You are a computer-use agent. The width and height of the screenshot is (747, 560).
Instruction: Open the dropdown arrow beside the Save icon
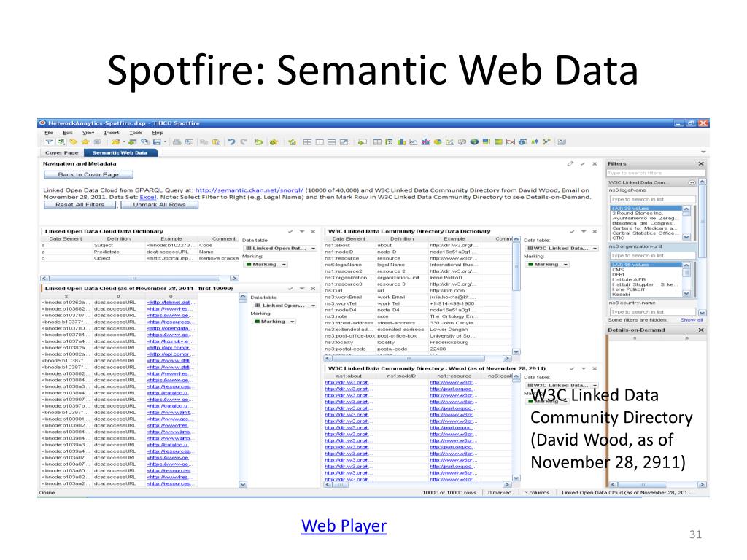pos(166,141)
